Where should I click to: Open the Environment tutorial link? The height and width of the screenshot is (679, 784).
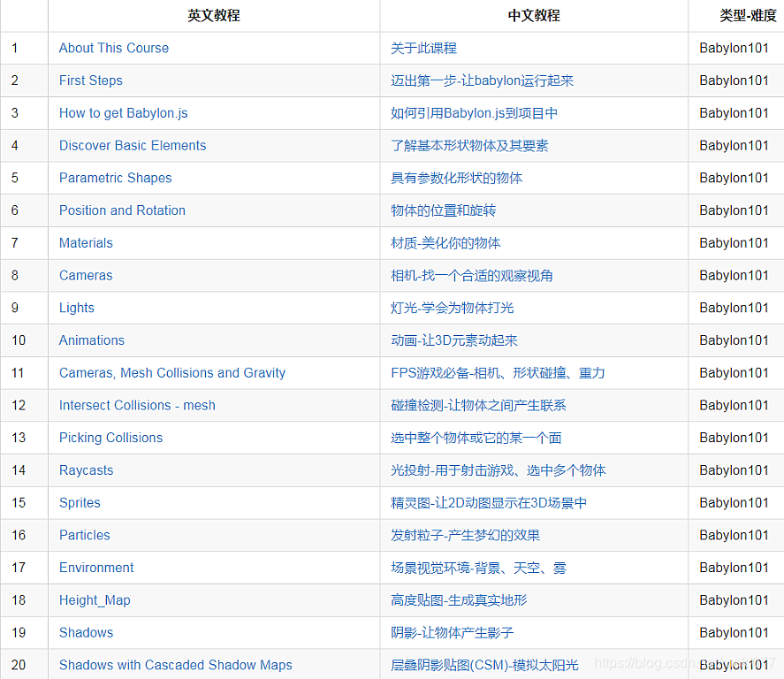tap(96, 568)
